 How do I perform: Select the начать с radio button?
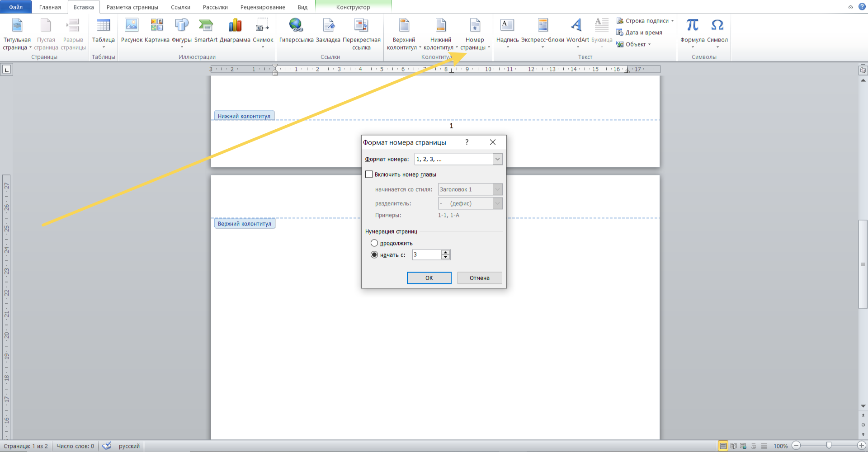[374, 255]
